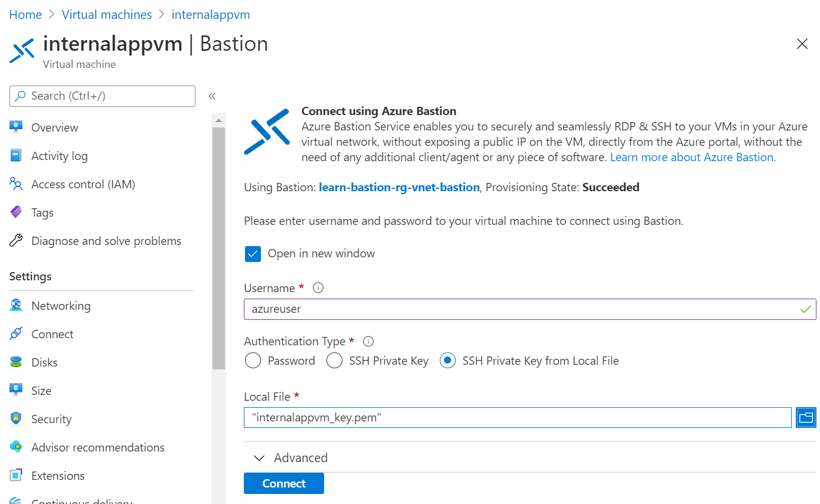
Task: Select SSH Private Key authentication
Action: click(x=334, y=361)
